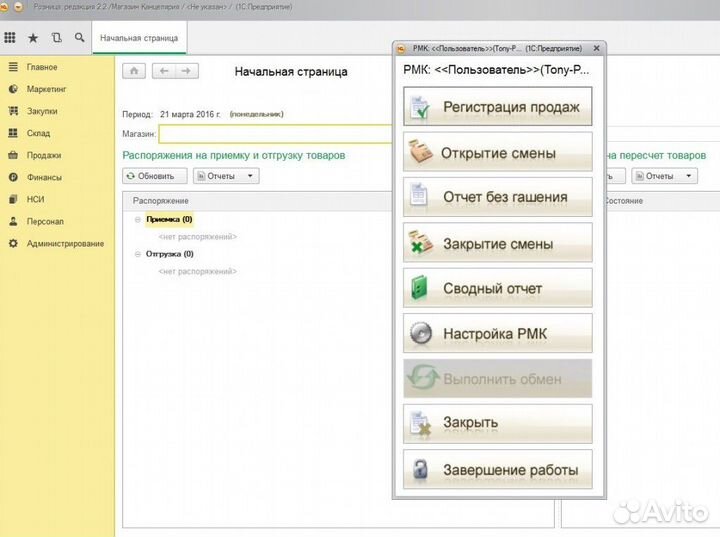This screenshot has width=720, height=537.
Task: Click the Администрирование gear icon
Action: pyautogui.click(x=13, y=243)
